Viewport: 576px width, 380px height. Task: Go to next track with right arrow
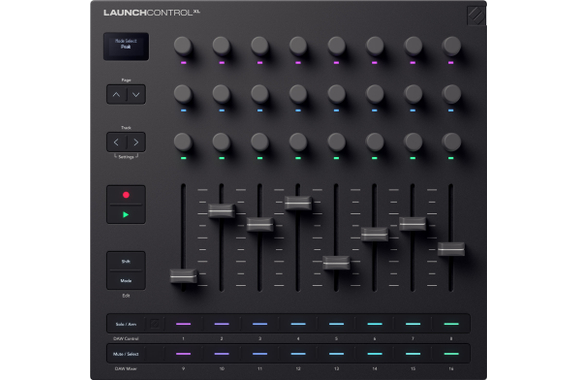click(x=136, y=142)
